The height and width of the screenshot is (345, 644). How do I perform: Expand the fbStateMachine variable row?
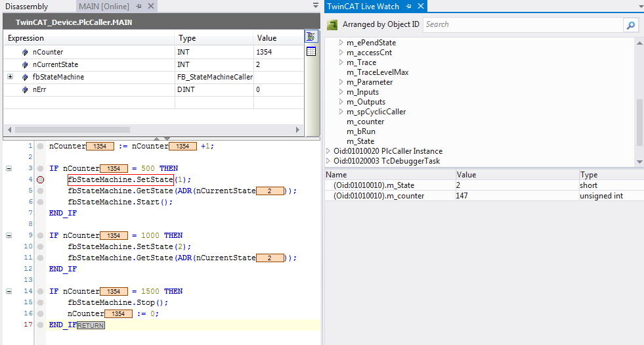pos(11,77)
